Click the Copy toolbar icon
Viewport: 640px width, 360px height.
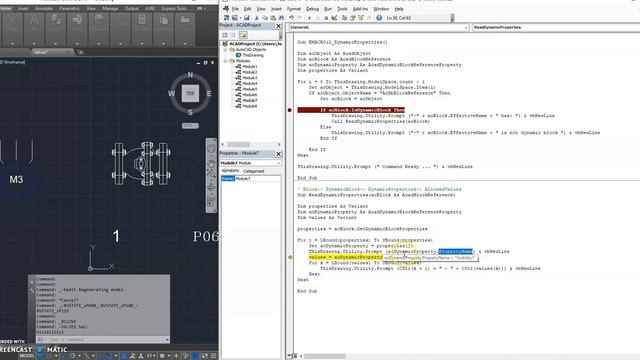point(265,18)
